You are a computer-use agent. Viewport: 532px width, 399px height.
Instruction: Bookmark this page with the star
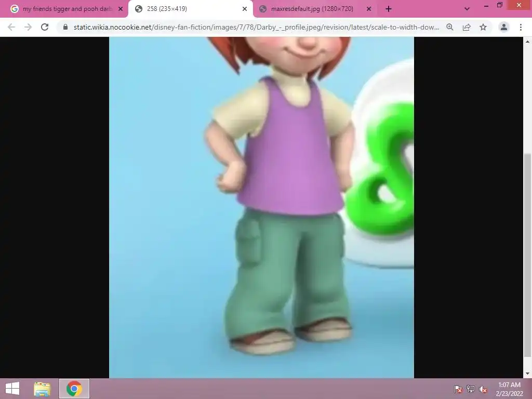pyautogui.click(x=483, y=27)
